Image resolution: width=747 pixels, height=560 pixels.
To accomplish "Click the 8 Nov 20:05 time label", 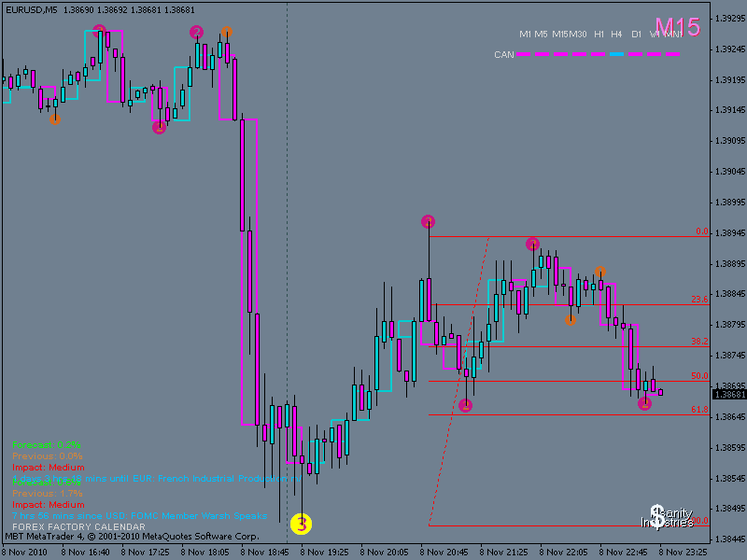I will click(x=385, y=553).
